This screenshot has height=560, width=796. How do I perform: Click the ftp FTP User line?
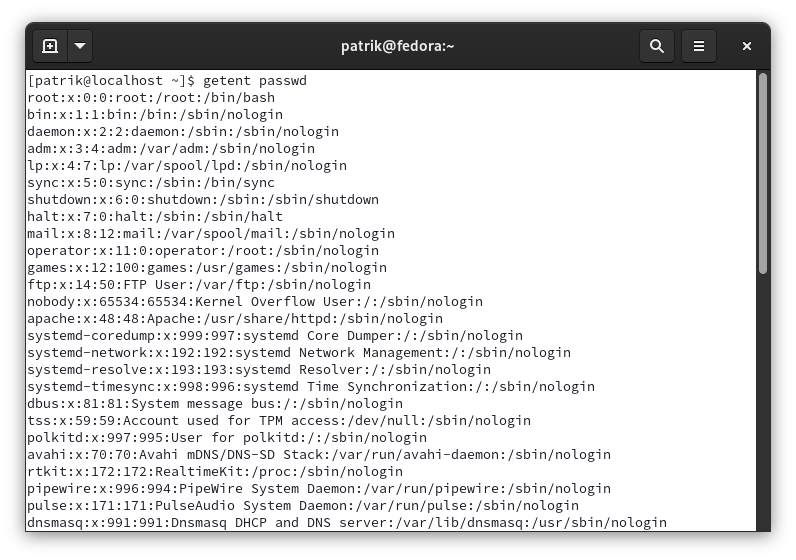(199, 284)
